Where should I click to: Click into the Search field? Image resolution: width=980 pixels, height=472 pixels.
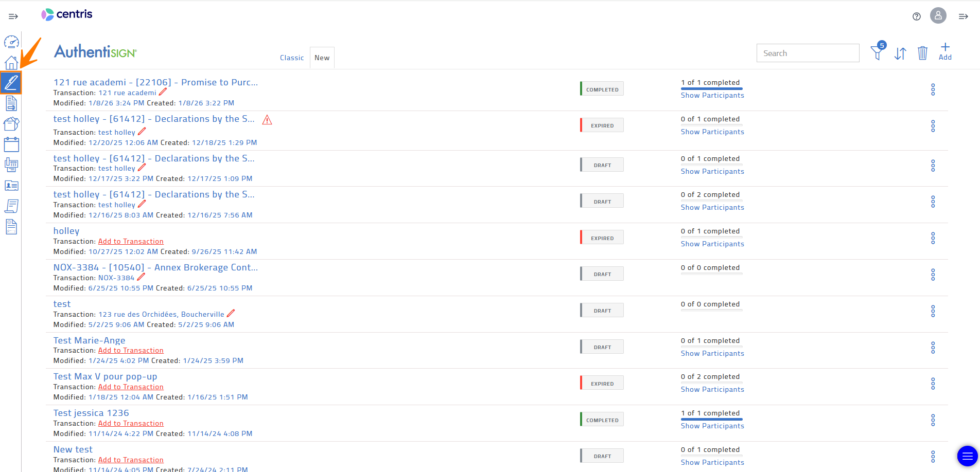pos(808,53)
